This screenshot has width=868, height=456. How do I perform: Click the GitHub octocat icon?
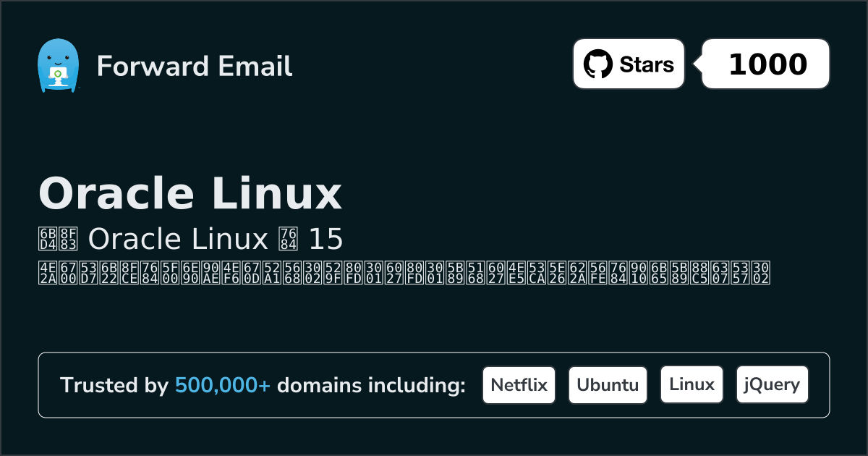tap(597, 64)
